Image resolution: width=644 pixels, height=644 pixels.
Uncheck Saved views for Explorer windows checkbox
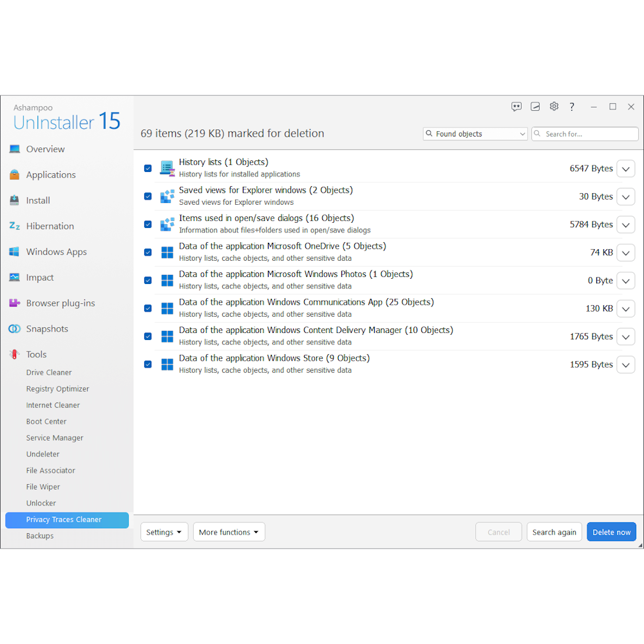point(148,196)
